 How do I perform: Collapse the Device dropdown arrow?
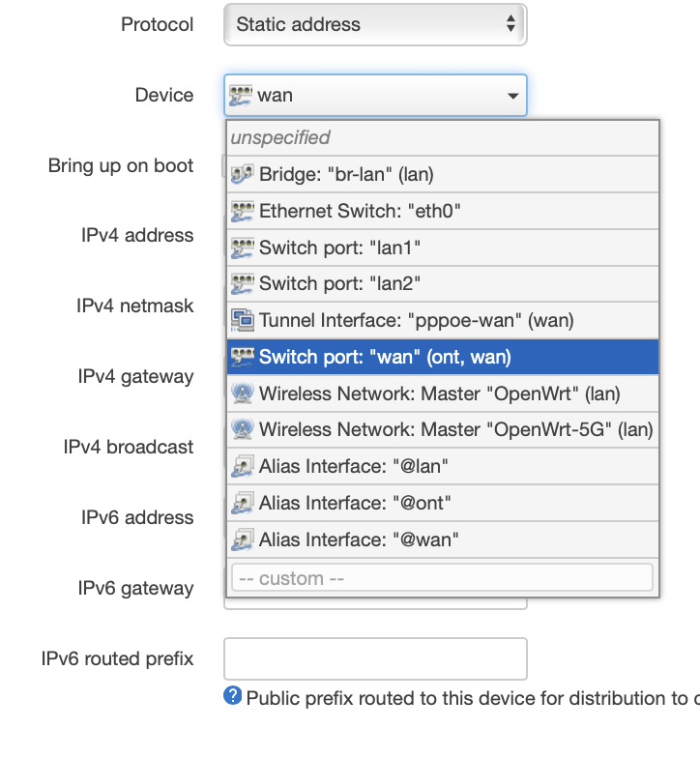(x=512, y=96)
